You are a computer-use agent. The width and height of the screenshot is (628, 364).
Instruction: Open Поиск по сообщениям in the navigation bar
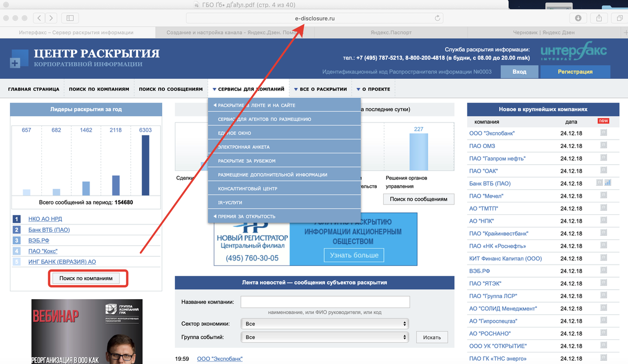(x=171, y=89)
